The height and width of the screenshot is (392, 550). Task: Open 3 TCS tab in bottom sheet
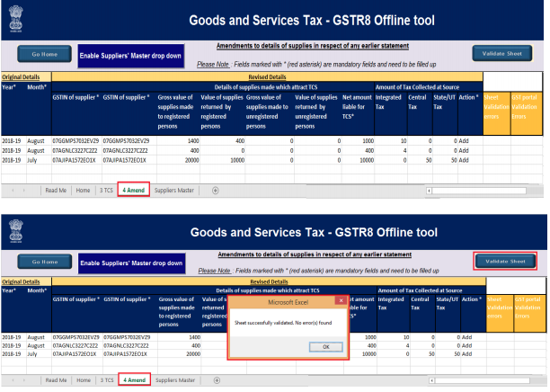tap(107, 380)
